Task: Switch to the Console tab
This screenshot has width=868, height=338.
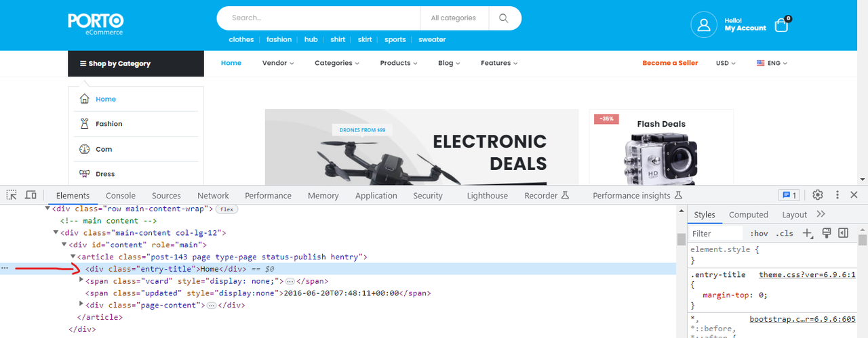Action: 121,195
